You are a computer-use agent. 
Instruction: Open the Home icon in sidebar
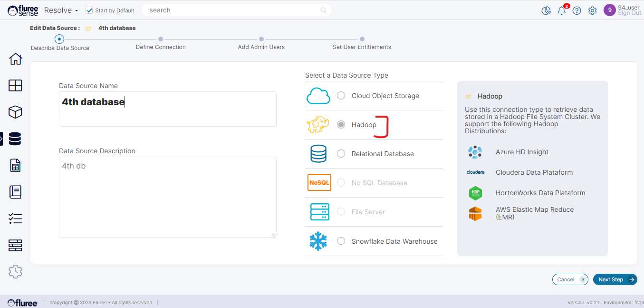click(16, 59)
